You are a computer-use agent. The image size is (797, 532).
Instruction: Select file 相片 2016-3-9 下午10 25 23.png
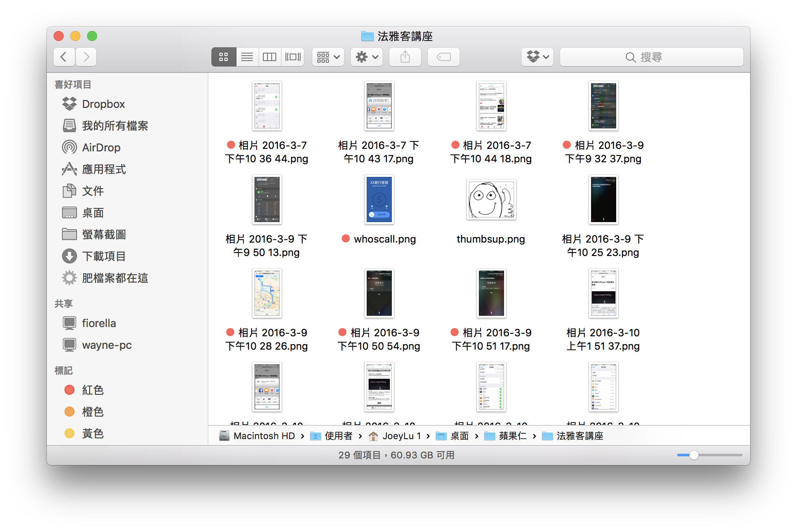[604, 199]
